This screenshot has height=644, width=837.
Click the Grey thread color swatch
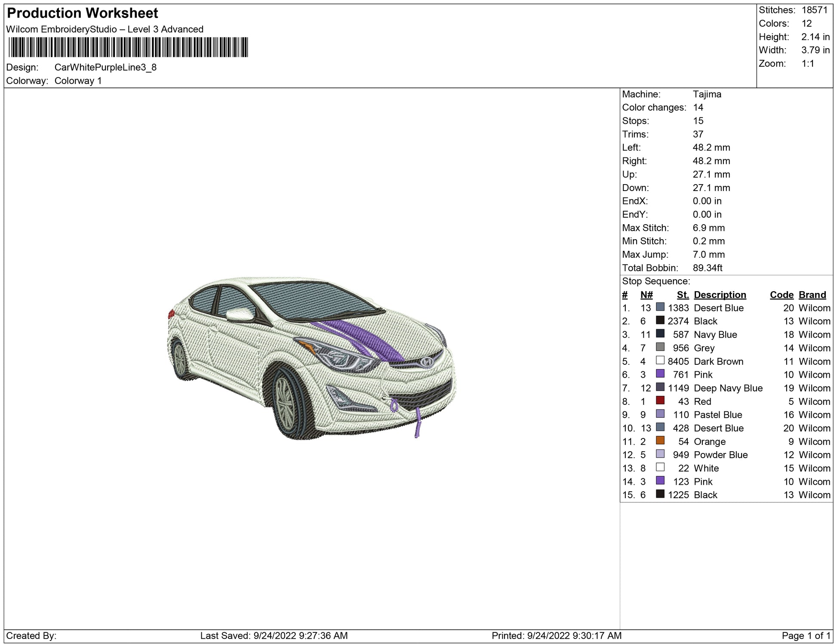click(660, 347)
